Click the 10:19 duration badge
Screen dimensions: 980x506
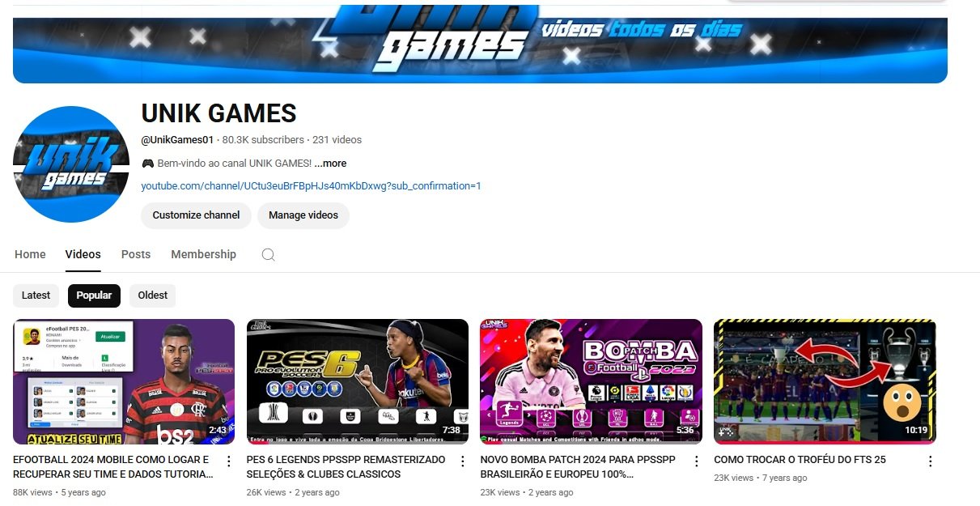[916, 431]
